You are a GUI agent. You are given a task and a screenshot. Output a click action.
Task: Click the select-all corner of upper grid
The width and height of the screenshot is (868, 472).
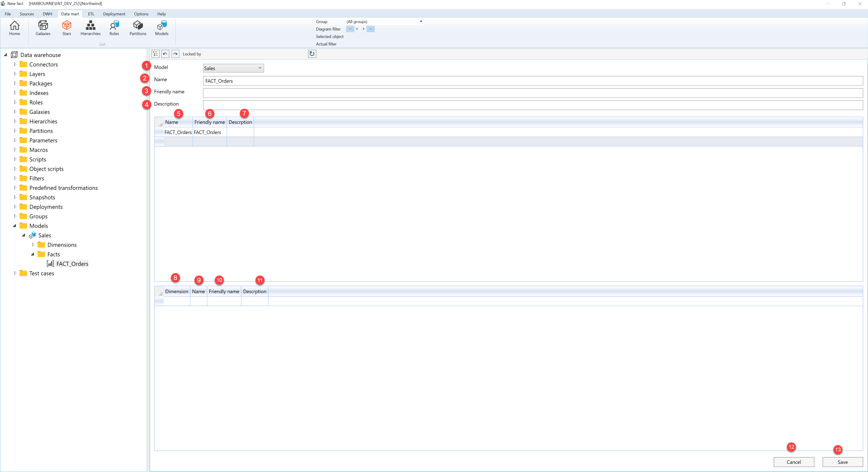coord(159,122)
